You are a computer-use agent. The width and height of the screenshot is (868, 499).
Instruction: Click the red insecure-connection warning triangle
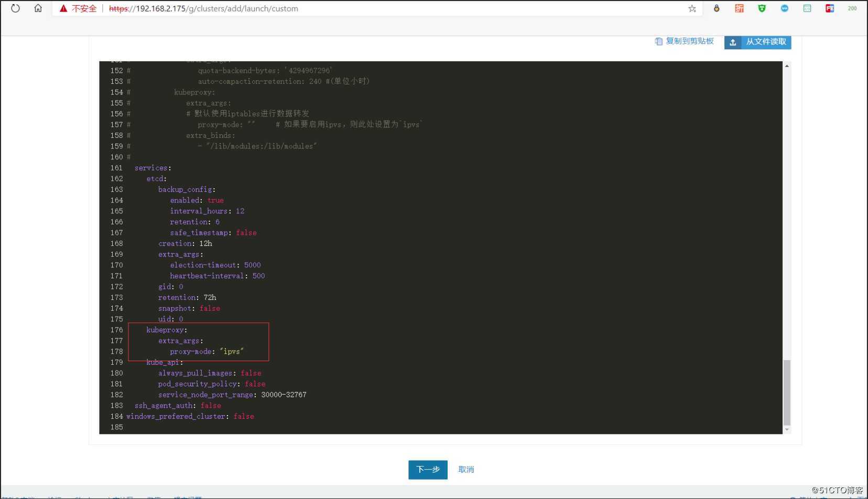pos(63,8)
